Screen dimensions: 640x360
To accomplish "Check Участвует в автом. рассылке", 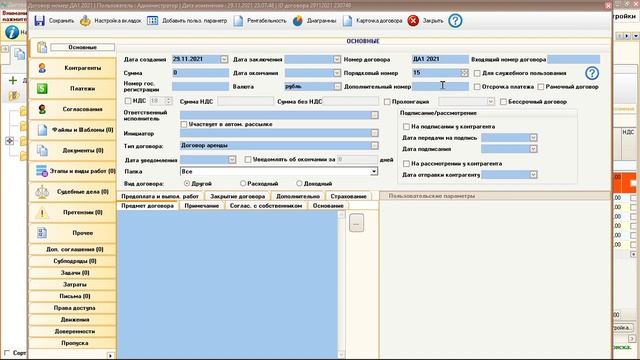I will (184, 124).
